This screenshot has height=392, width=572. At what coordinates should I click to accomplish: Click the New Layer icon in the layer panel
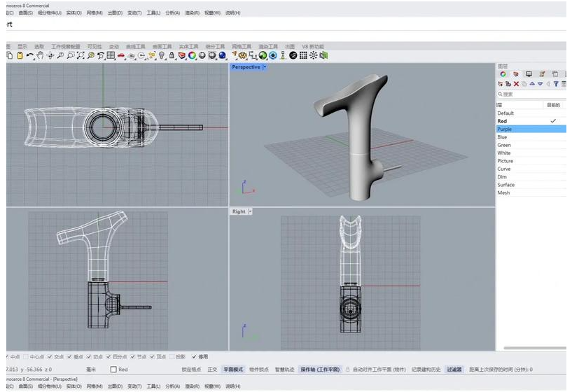(x=500, y=84)
